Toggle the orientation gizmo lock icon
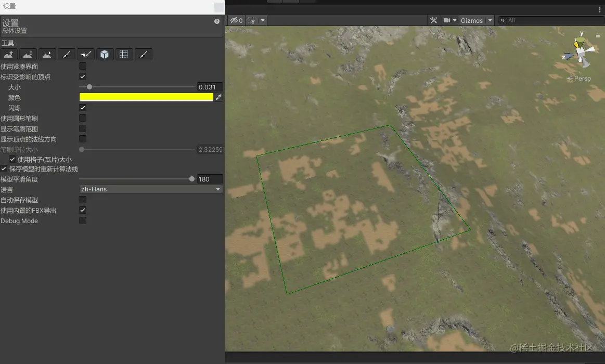605x364 pixels. (598, 35)
